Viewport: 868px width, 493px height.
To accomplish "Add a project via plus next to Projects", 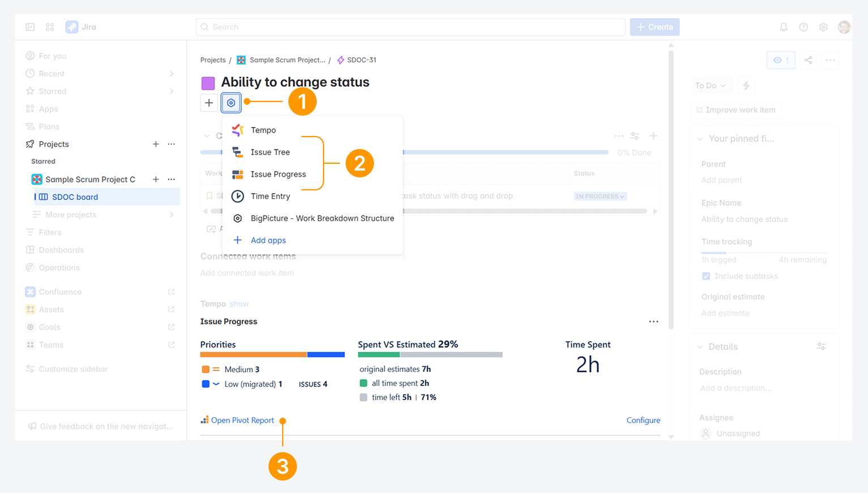I will (156, 144).
